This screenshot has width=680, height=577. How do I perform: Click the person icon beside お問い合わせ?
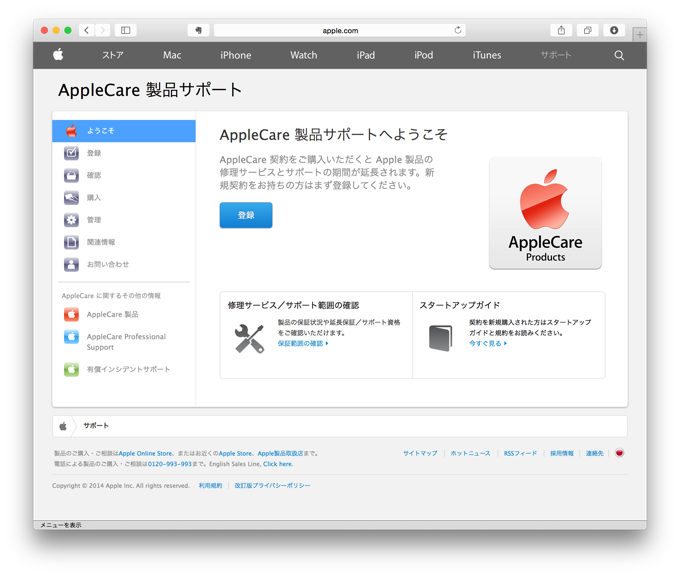[x=72, y=264]
